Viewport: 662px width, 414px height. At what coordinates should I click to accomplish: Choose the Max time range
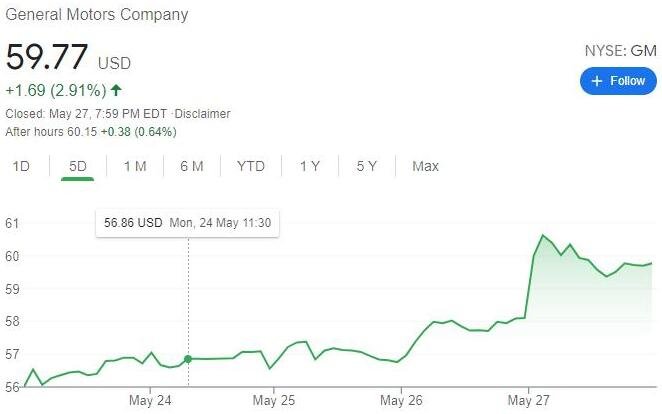point(426,166)
